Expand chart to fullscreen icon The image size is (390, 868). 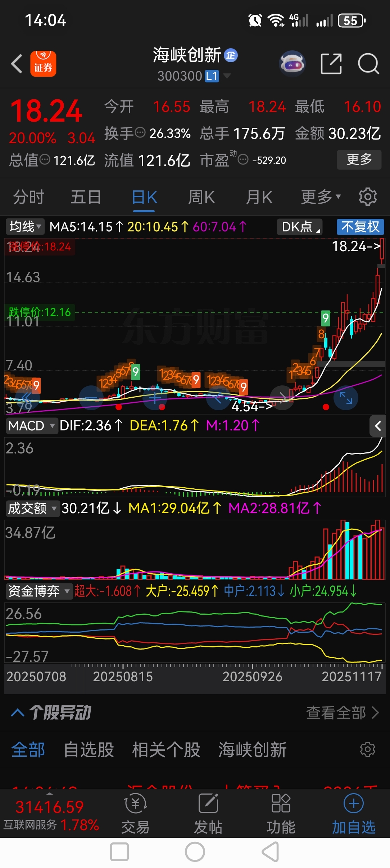[346, 398]
